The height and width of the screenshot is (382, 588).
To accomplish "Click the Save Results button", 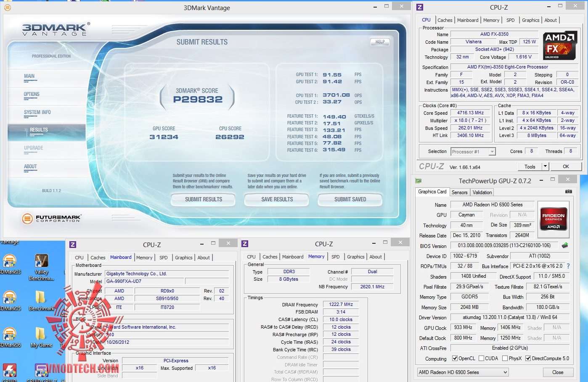I will [x=277, y=199].
